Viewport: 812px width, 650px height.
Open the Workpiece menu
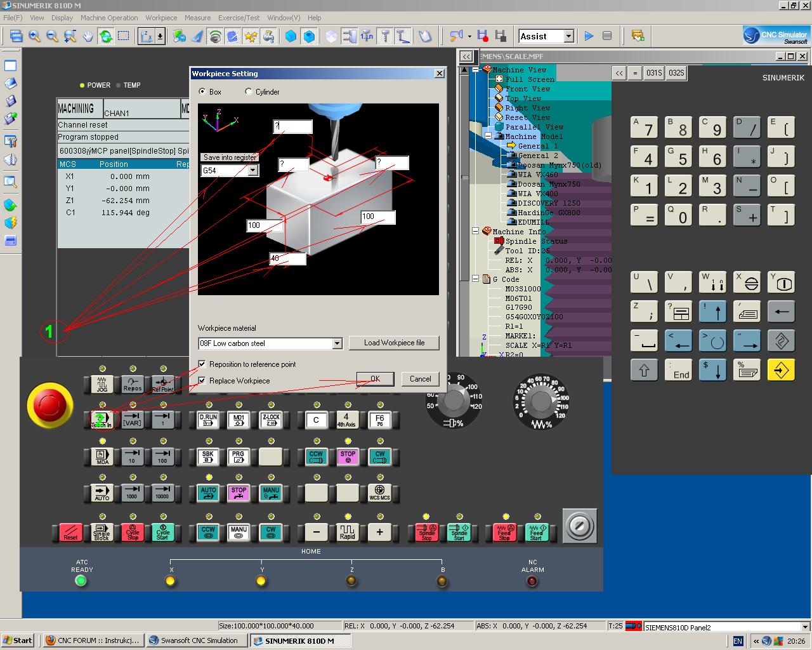click(161, 18)
